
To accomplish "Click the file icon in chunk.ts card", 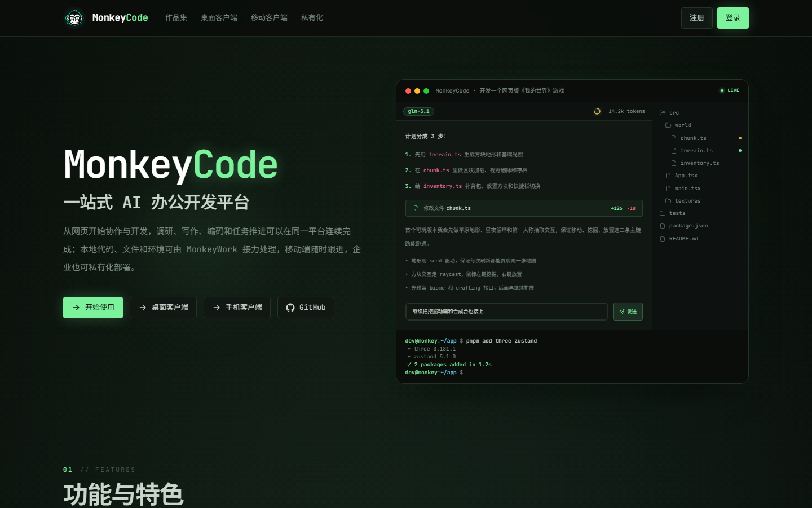I will (x=416, y=208).
